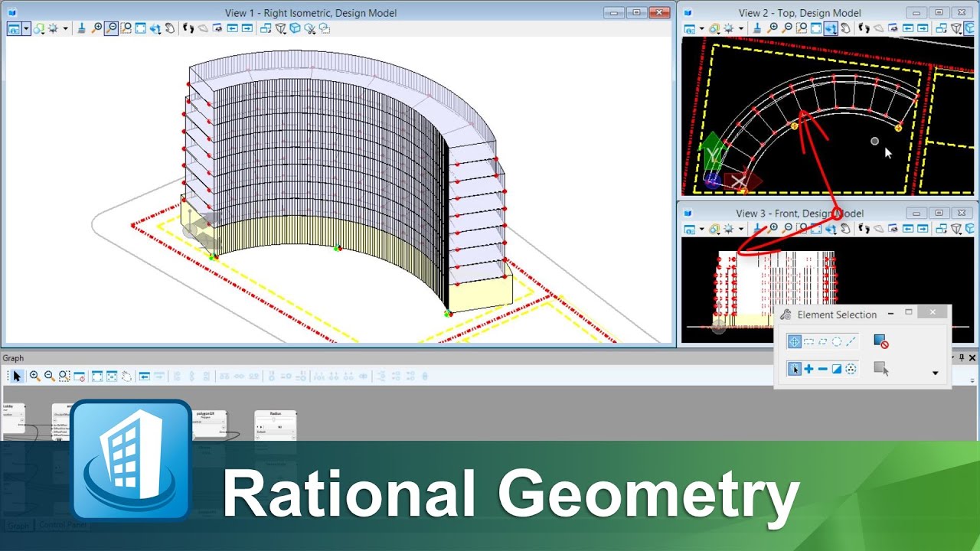Open View Attributes dropdown arrow in View 3
The image size is (980, 551).
coord(701,228)
